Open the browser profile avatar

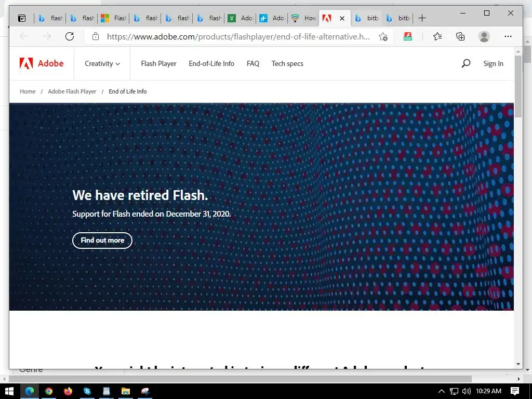click(x=484, y=36)
